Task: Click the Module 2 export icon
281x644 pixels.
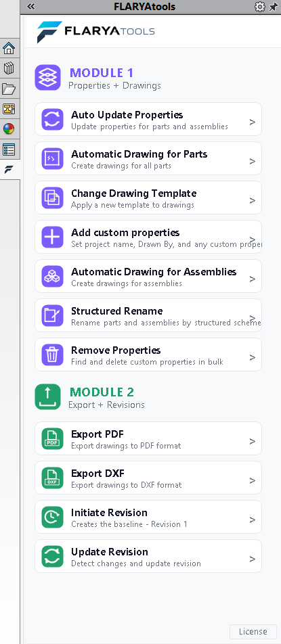Action: coord(47,396)
